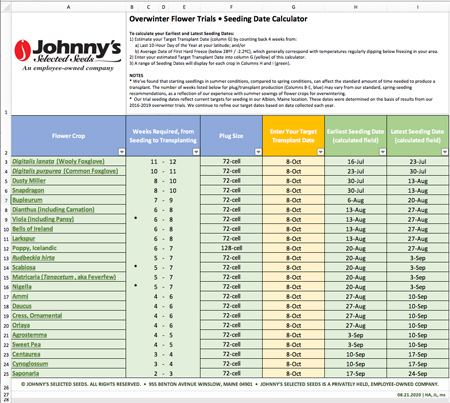Follow the Cynoglossum link

click(30, 364)
